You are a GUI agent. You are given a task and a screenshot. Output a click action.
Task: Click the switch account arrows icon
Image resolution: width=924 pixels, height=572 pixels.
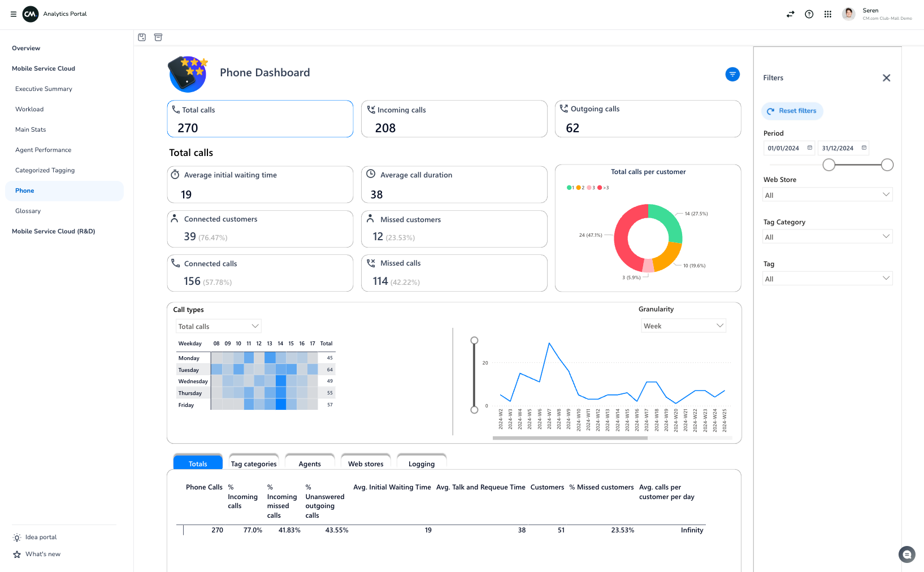coord(790,14)
